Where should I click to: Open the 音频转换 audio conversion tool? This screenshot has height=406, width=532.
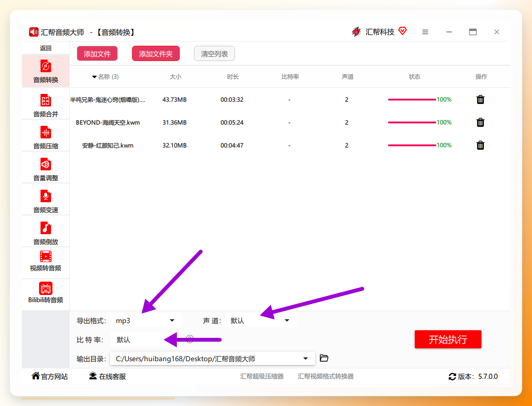[x=45, y=71]
